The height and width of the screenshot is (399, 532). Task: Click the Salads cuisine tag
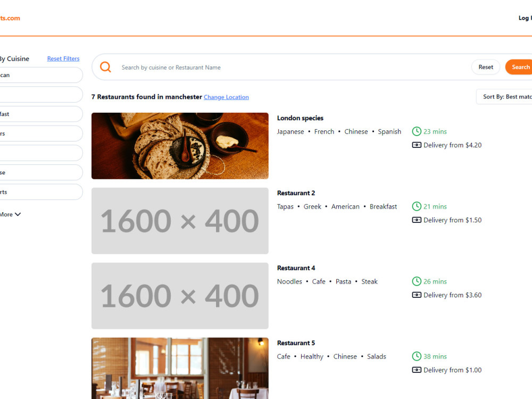pyautogui.click(x=377, y=356)
